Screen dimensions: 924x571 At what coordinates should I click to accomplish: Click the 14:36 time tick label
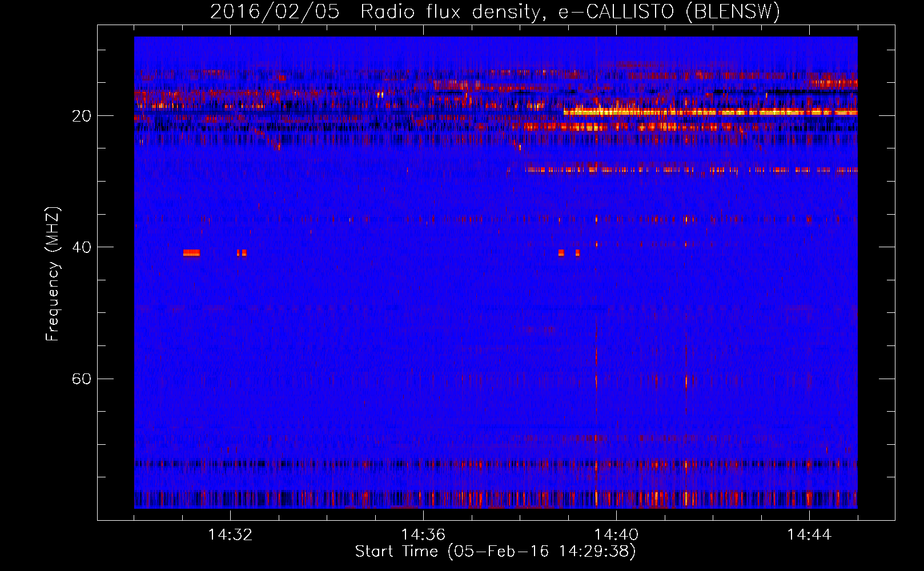click(423, 535)
